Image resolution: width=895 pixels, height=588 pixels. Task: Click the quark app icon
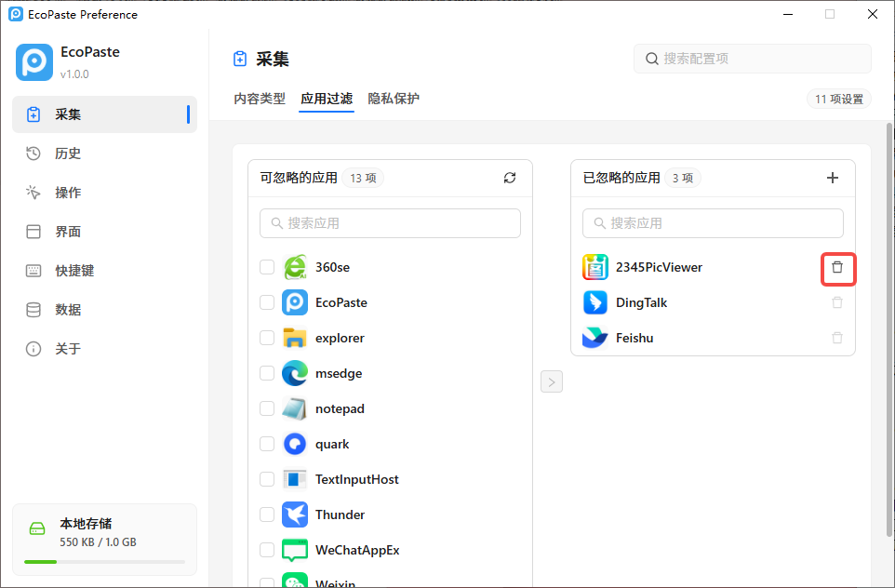pyautogui.click(x=295, y=444)
